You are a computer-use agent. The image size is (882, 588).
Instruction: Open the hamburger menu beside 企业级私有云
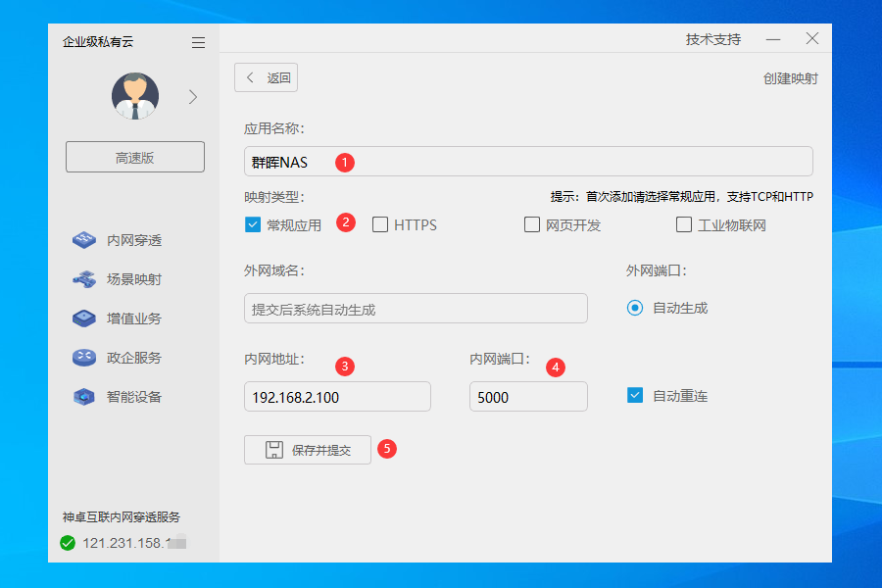coord(197,42)
